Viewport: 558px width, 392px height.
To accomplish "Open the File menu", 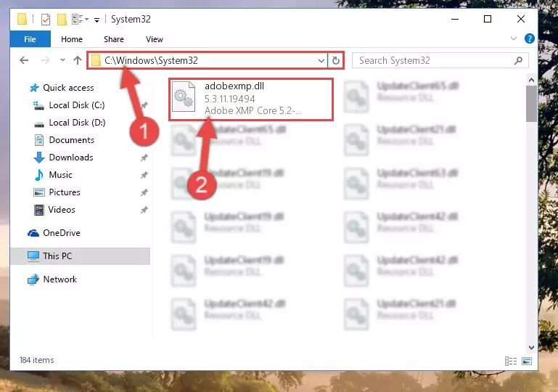I will pos(30,39).
